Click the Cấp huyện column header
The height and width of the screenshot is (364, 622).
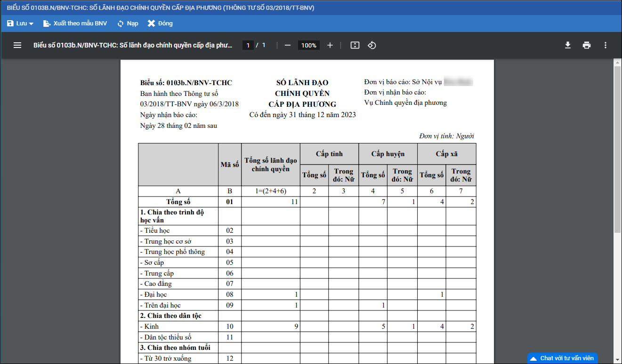[x=388, y=154]
